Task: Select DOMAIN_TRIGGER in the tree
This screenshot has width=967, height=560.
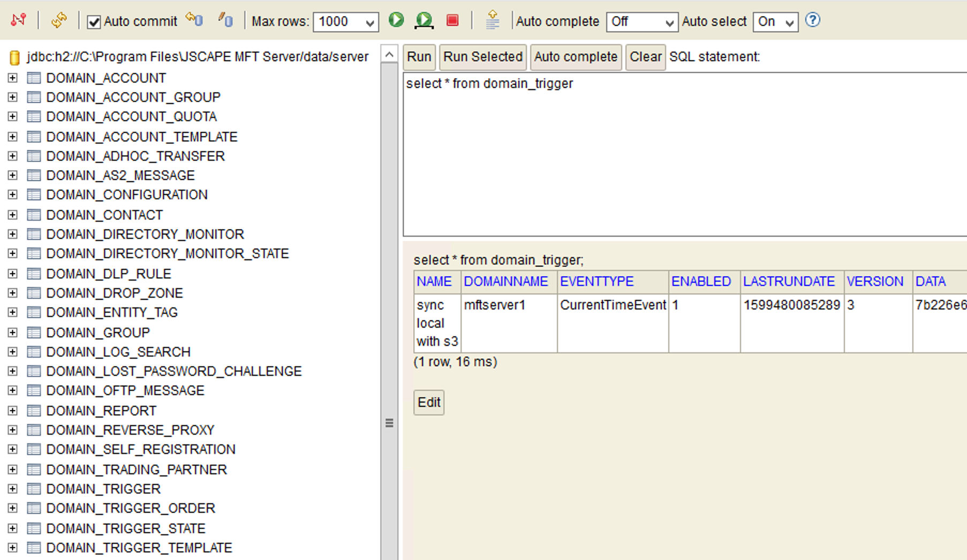Action: coord(103,489)
